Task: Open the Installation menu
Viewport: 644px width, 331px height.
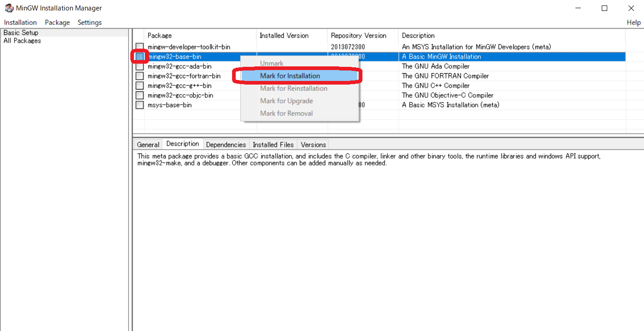Action: pyautogui.click(x=20, y=22)
